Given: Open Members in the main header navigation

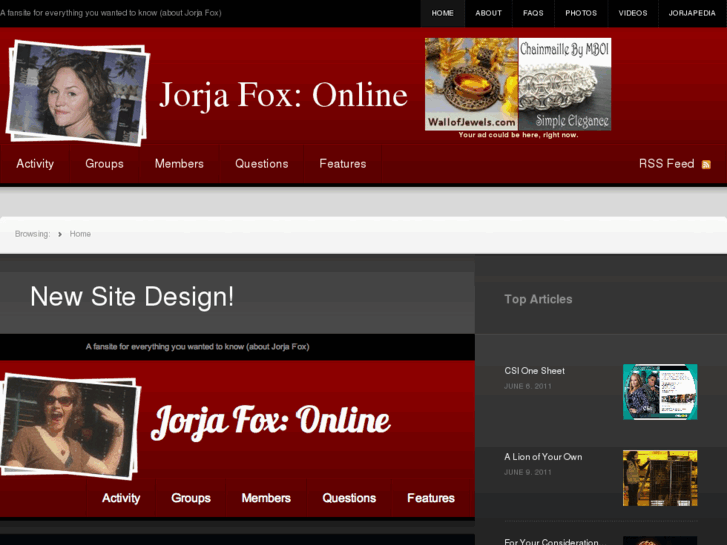Looking at the screenshot, I should [179, 164].
